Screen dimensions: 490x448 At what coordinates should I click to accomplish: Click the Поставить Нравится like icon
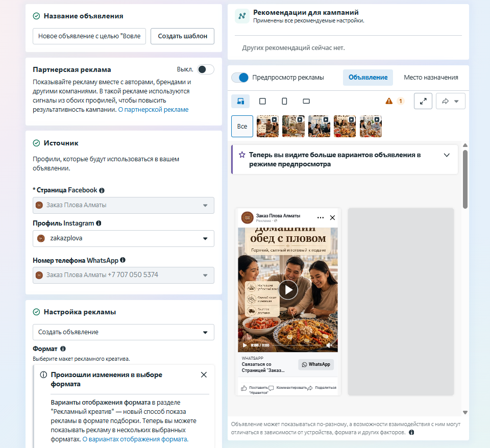[x=244, y=388]
